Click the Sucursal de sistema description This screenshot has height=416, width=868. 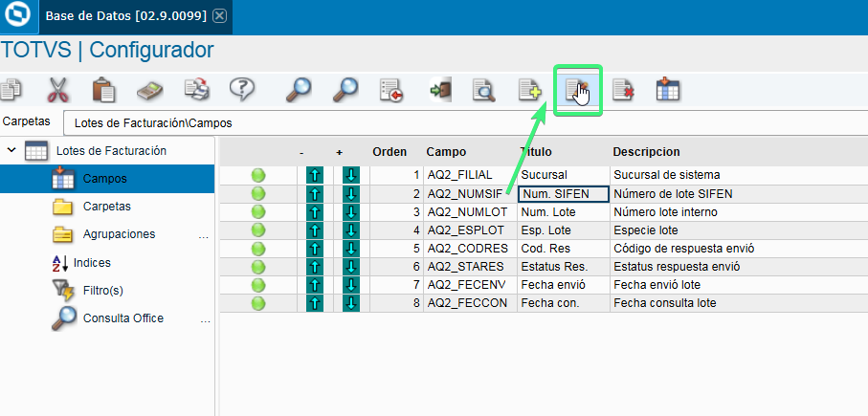tap(666, 175)
